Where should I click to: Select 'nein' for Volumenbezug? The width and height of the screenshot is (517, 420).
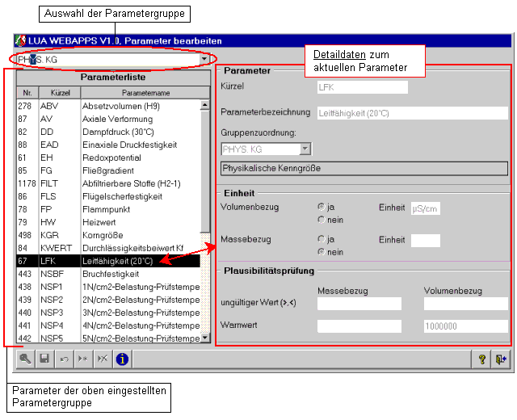coord(323,219)
